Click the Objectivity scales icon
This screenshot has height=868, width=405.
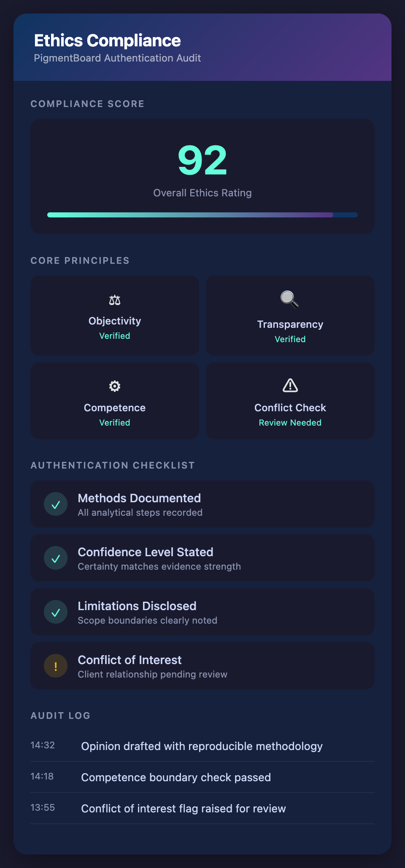(x=115, y=300)
